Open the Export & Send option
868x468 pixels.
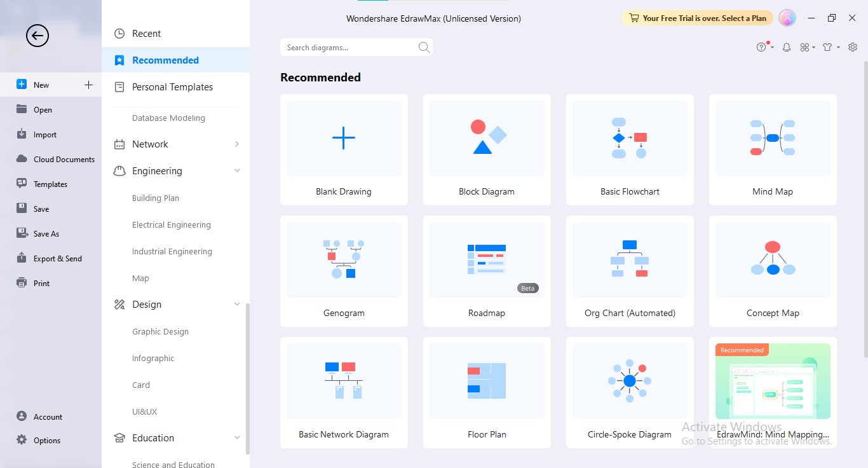pos(57,258)
